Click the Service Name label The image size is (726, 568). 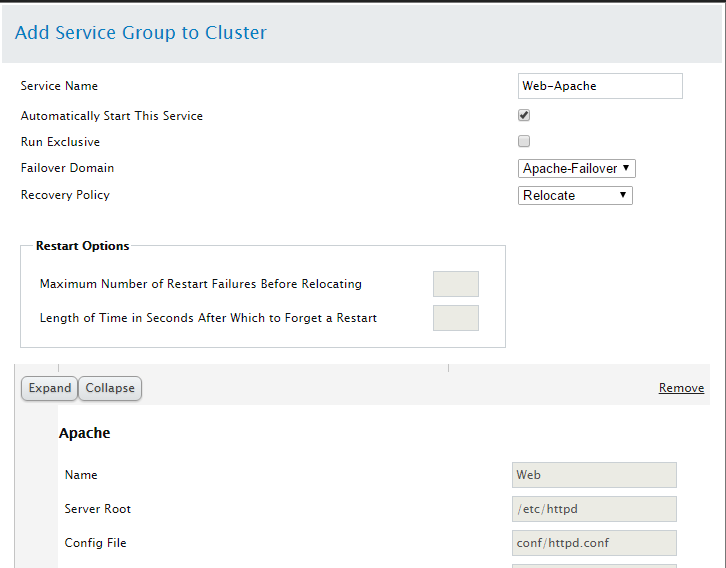(59, 86)
